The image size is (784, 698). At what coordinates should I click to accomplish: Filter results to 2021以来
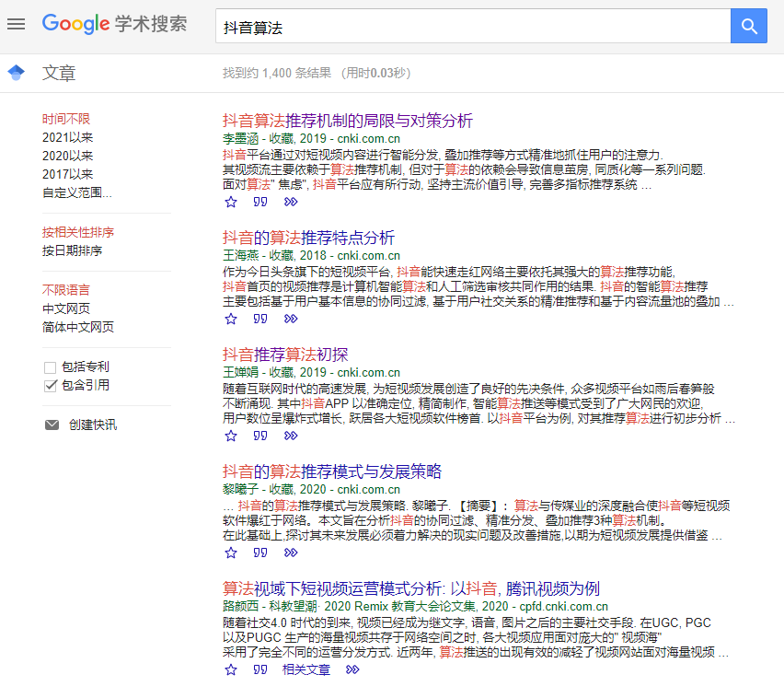pos(67,137)
